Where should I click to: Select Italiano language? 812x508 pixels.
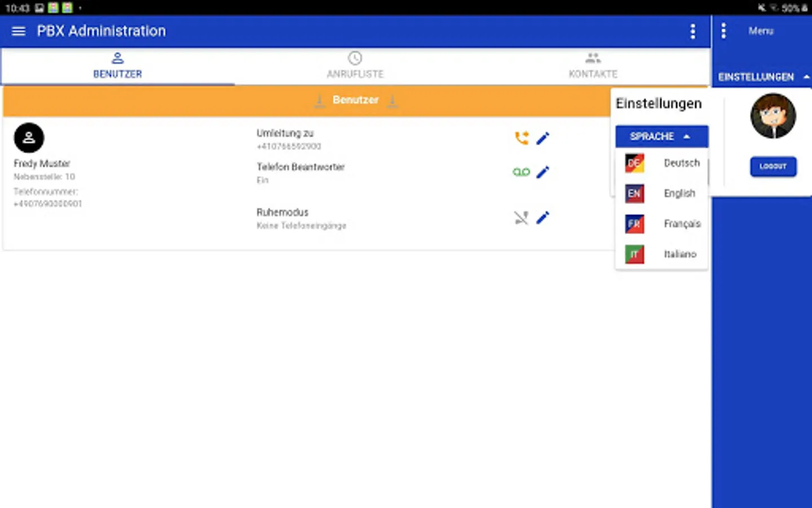(661, 255)
